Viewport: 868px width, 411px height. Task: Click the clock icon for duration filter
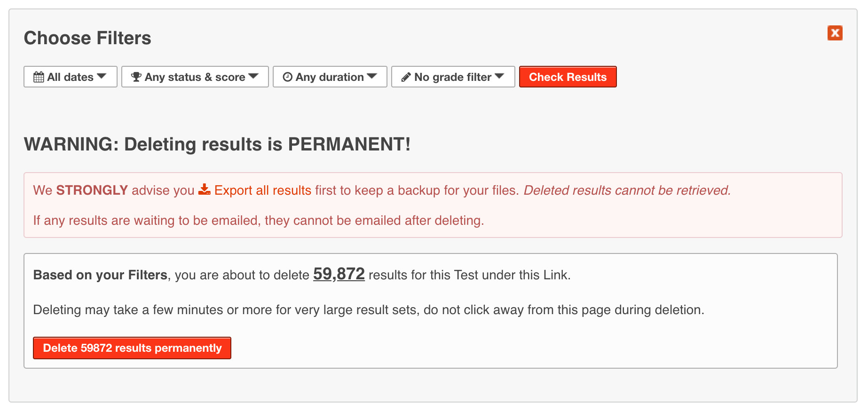click(287, 77)
